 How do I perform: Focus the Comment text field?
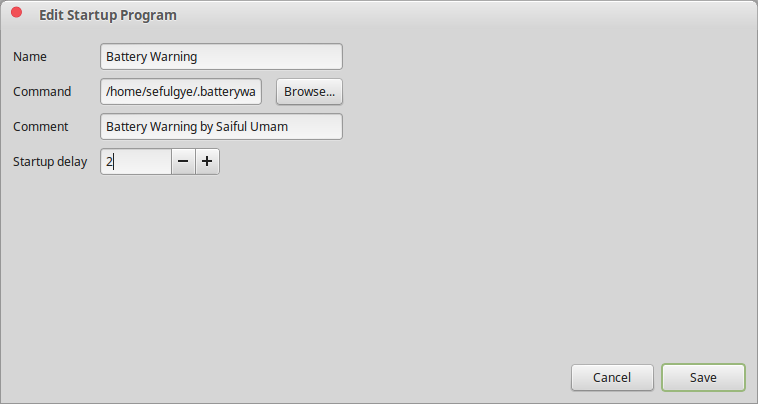[x=221, y=127]
